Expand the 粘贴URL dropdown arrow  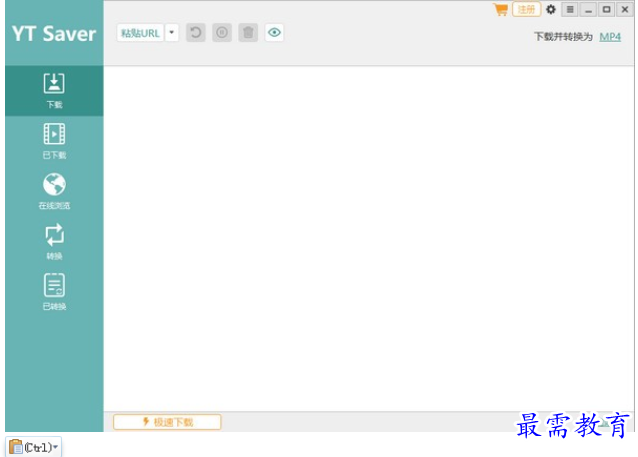tap(172, 33)
